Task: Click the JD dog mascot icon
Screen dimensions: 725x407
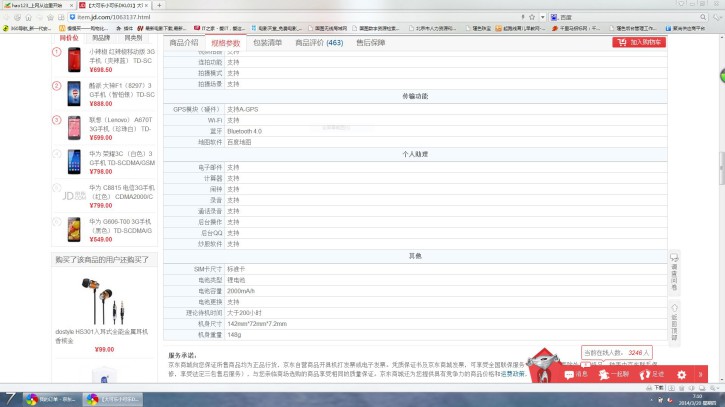Action: 544,365
